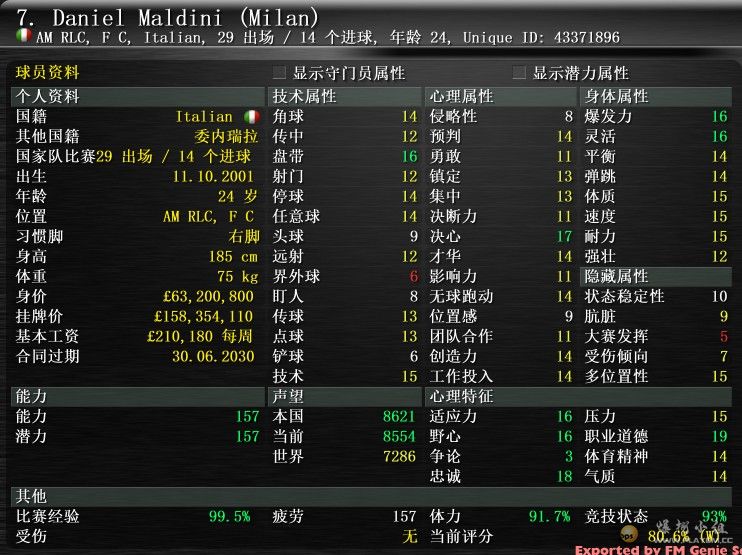Viewport: 742px width, 555px height.
Task: Click the 忠诚 value 18
Action: [x=564, y=476]
